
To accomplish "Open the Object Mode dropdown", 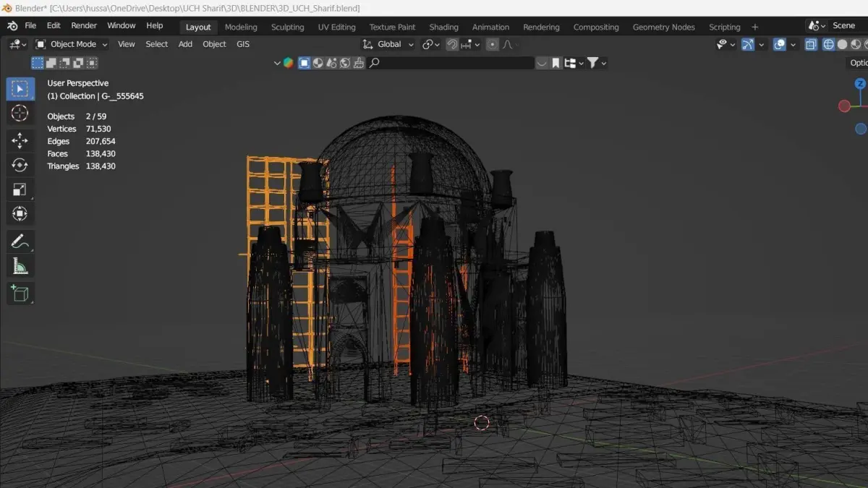I will coord(72,44).
